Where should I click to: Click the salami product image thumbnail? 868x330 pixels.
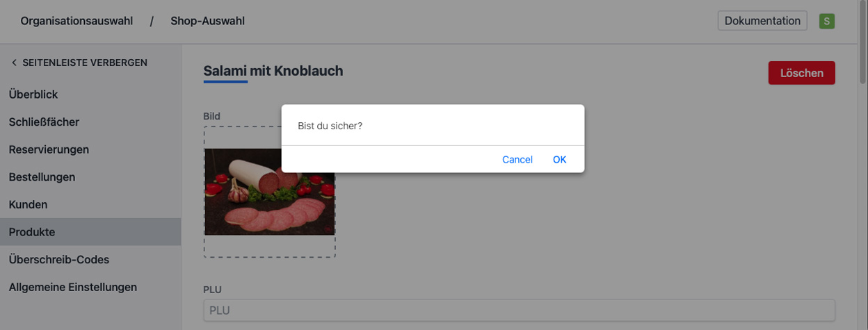[x=269, y=192]
